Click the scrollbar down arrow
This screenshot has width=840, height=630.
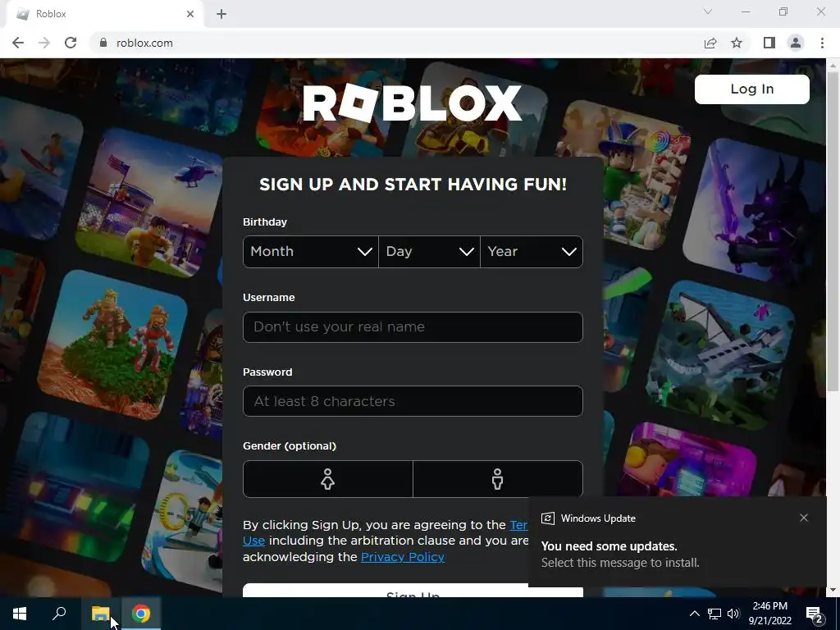(x=833, y=590)
